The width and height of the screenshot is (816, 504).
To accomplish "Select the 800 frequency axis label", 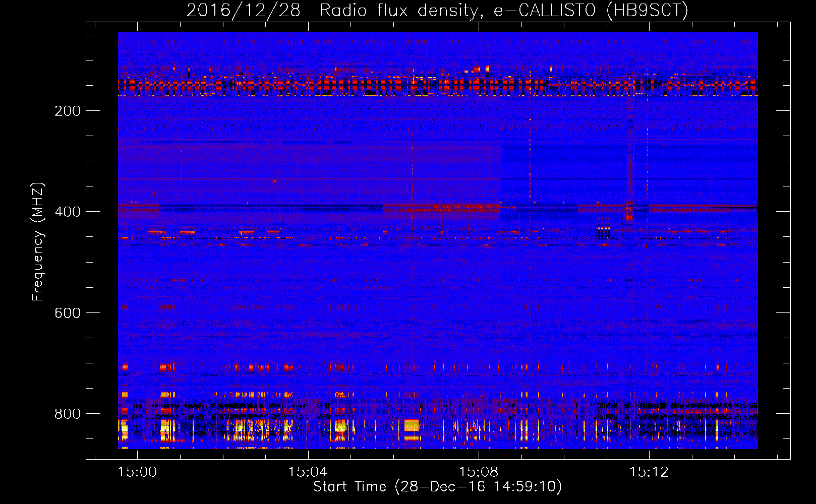I will tap(68, 414).
